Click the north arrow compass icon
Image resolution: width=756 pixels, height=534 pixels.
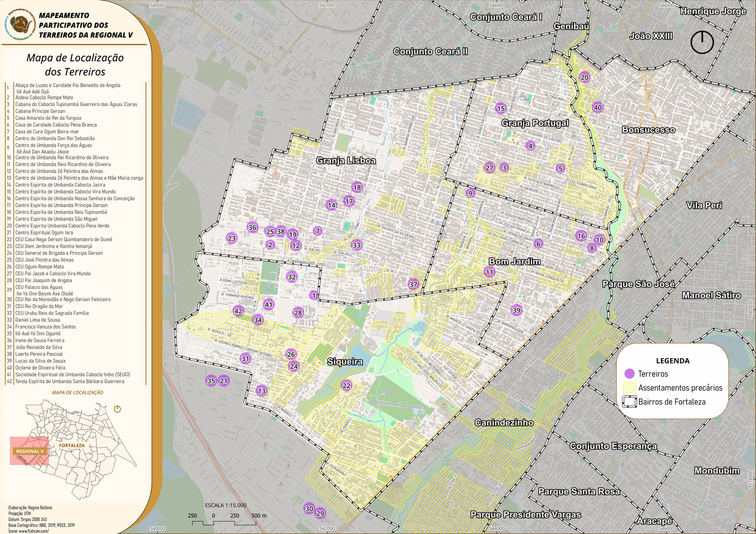click(702, 42)
